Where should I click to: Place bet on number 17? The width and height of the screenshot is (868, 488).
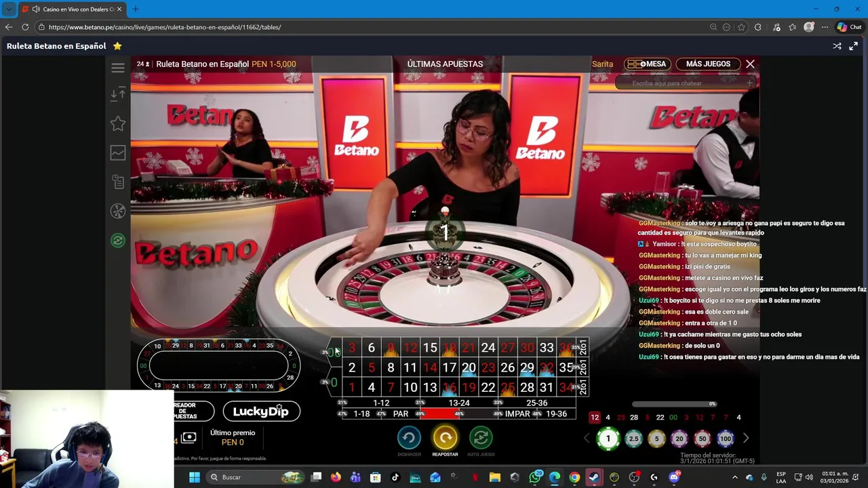click(449, 367)
